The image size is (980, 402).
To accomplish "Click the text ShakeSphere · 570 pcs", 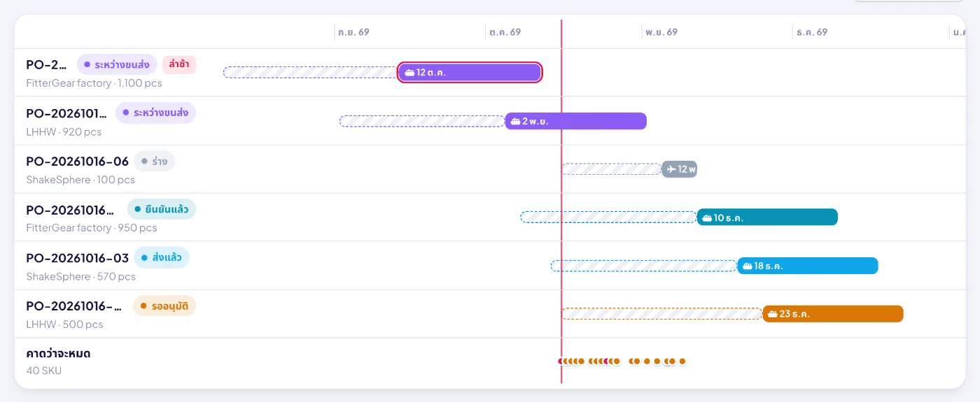I will [81, 276].
